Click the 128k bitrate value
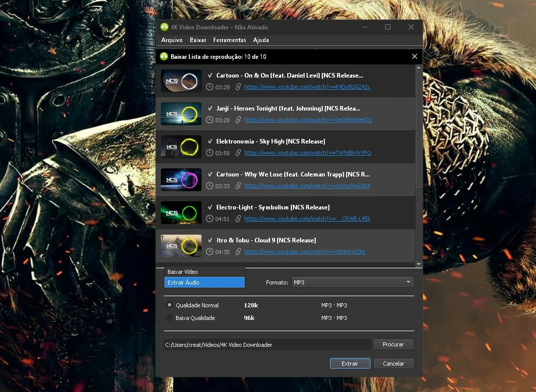Image resolution: width=536 pixels, height=392 pixels. click(x=251, y=305)
